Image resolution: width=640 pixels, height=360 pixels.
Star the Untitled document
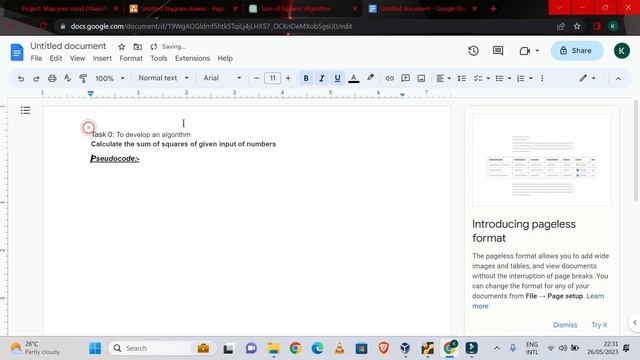(x=122, y=47)
